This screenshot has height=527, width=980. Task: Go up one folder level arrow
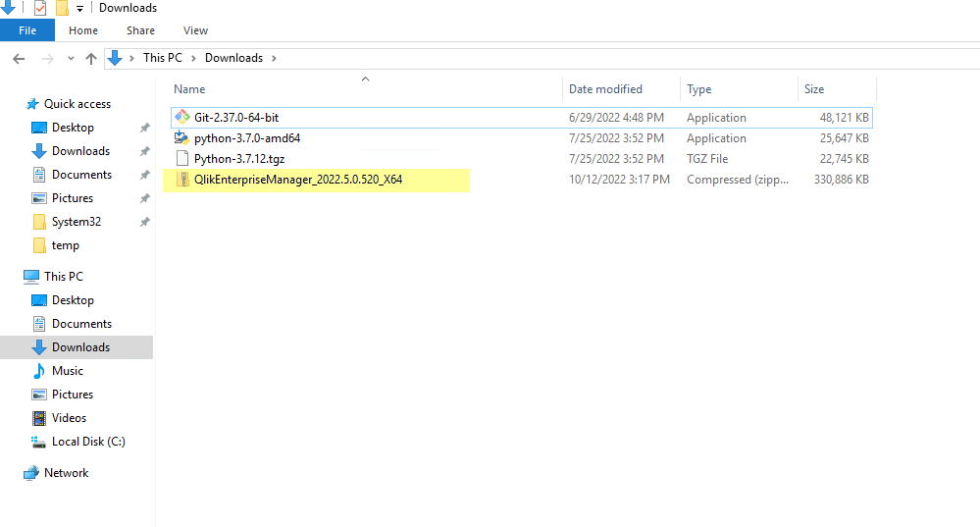(x=91, y=59)
